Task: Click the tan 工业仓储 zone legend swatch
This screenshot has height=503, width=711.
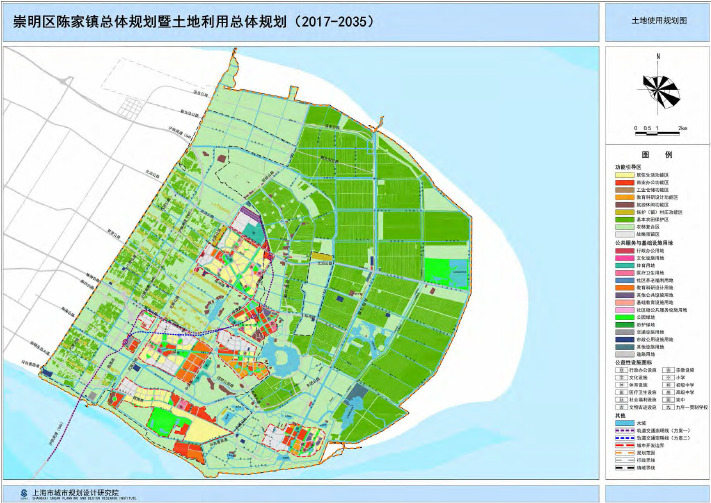Action: [x=625, y=190]
